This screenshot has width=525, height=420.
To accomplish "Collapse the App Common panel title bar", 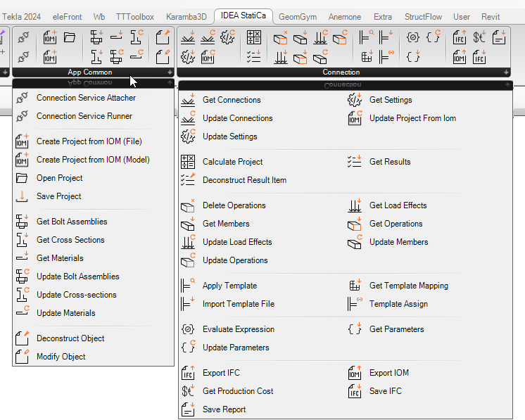I will coord(90,72).
